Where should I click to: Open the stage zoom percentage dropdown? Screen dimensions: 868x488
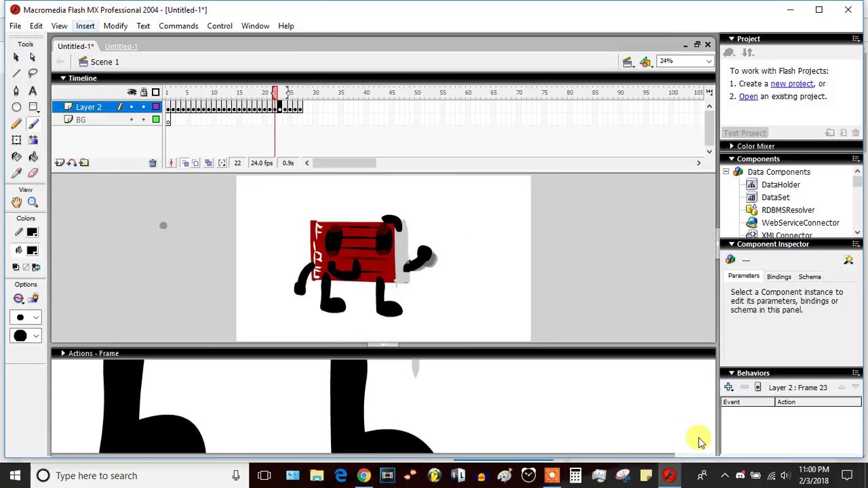(x=709, y=62)
